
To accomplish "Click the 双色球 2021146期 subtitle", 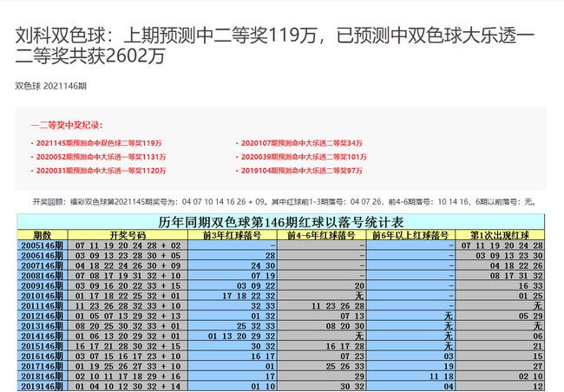I will 50,86.
